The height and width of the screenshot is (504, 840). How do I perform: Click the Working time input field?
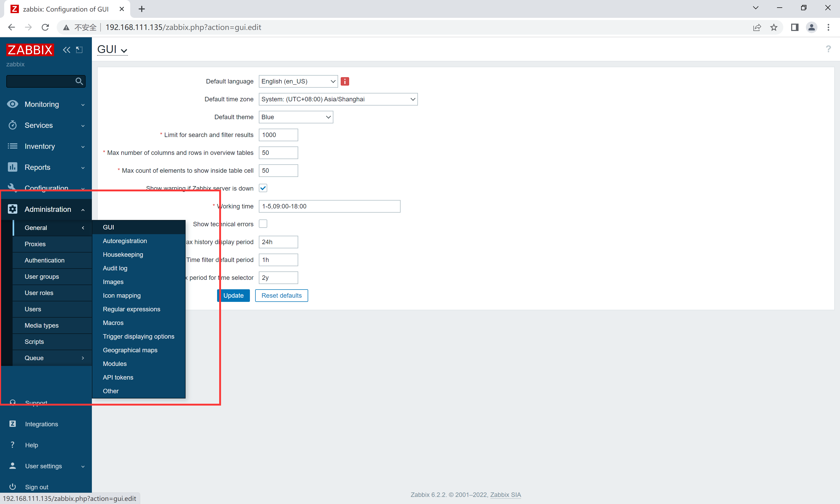[329, 206]
